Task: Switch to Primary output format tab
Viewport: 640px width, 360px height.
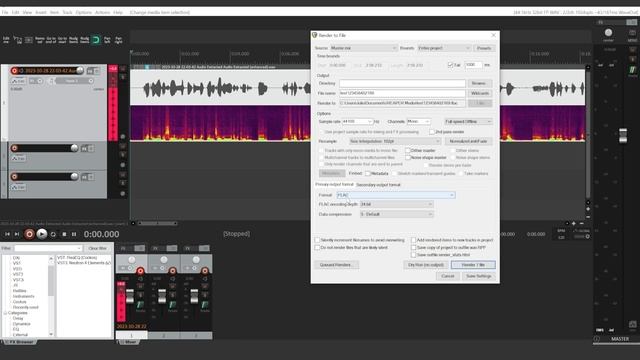Action: pos(334,184)
